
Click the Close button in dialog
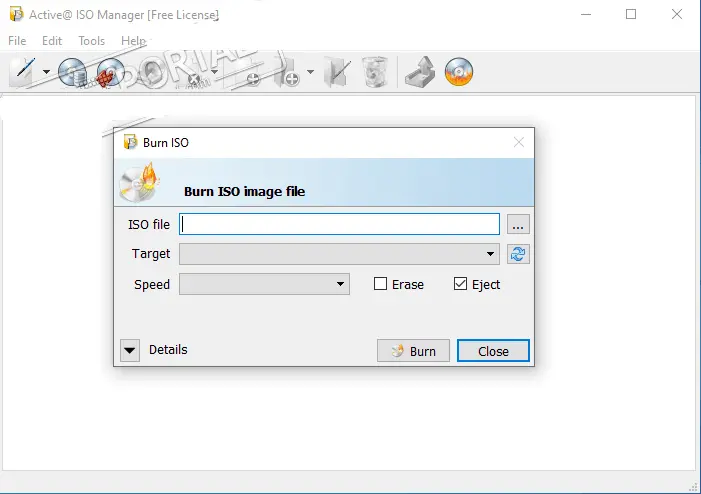[493, 351]
